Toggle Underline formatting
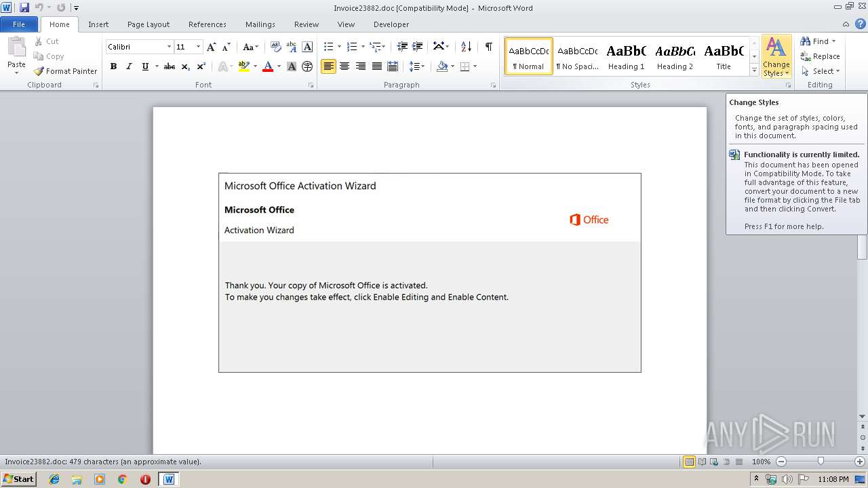The image size is (868, 488). pyautogui.click(x=145, y=66)
